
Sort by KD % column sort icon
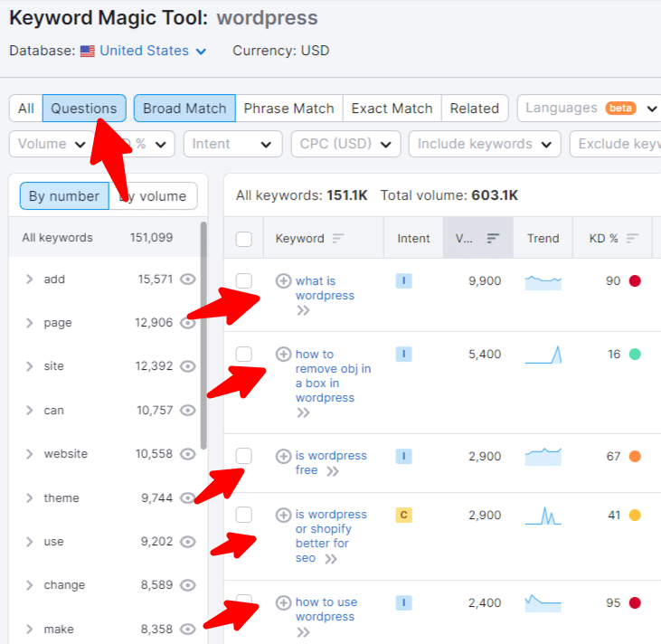[x=632, y=239]
